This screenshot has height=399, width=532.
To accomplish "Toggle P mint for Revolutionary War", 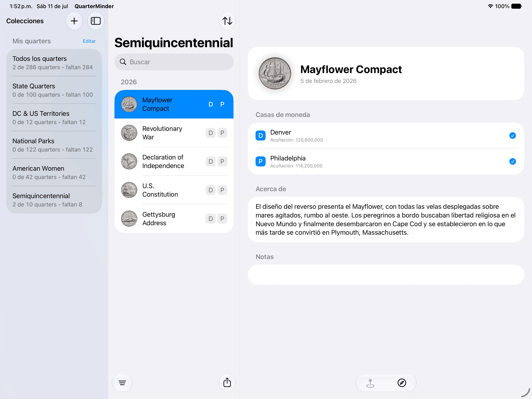I will tap(222, 133).
